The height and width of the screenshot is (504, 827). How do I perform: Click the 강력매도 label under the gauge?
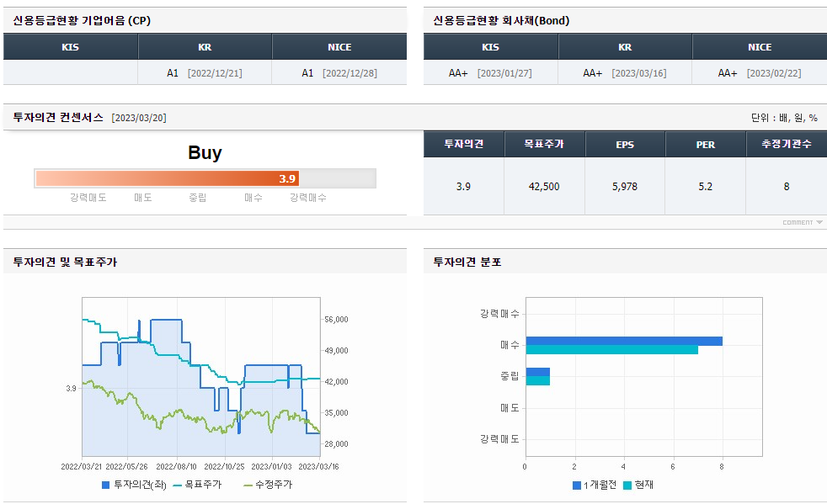coord(88,198)
